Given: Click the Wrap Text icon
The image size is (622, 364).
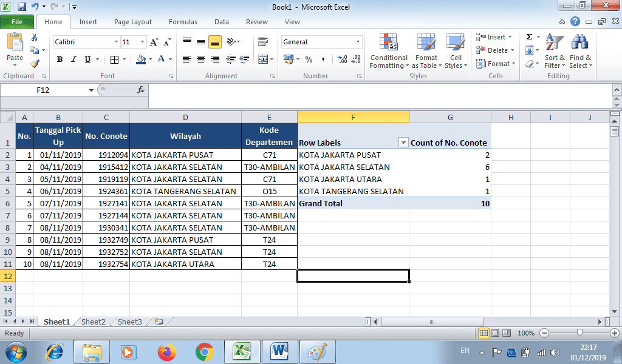Looking at the screenshot, I should pyautogui.click(x=262, y=42).
